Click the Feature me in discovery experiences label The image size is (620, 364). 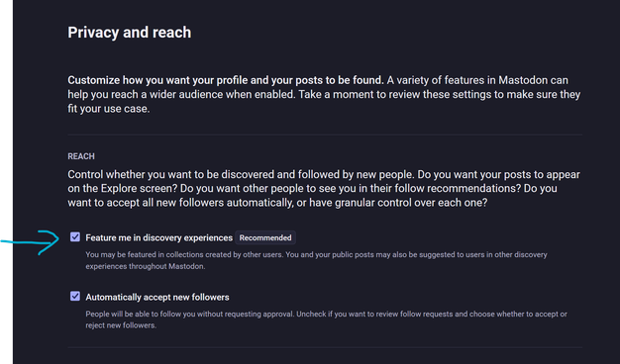pos(158,237)
